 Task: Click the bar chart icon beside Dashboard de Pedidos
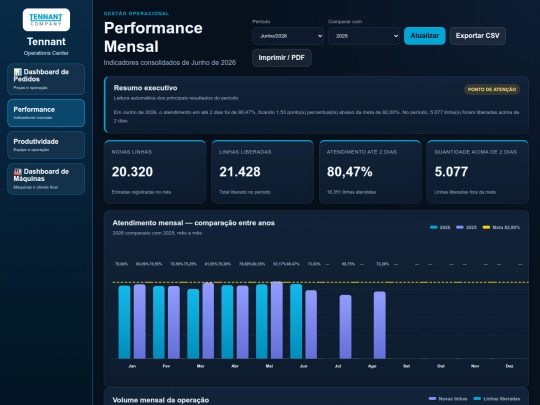pyautogui.click(x=18, y=72)
